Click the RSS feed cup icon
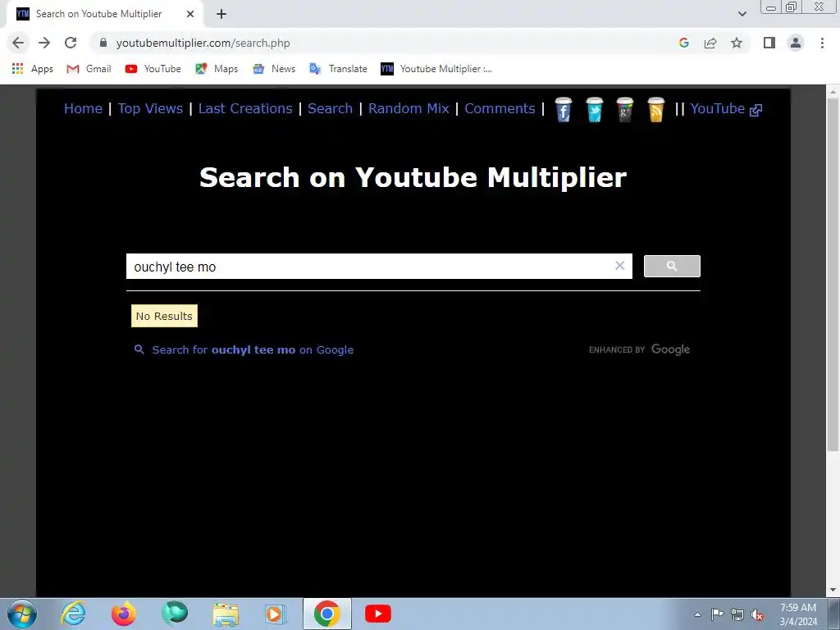The image size is (840, 630). tap(655, 110)
